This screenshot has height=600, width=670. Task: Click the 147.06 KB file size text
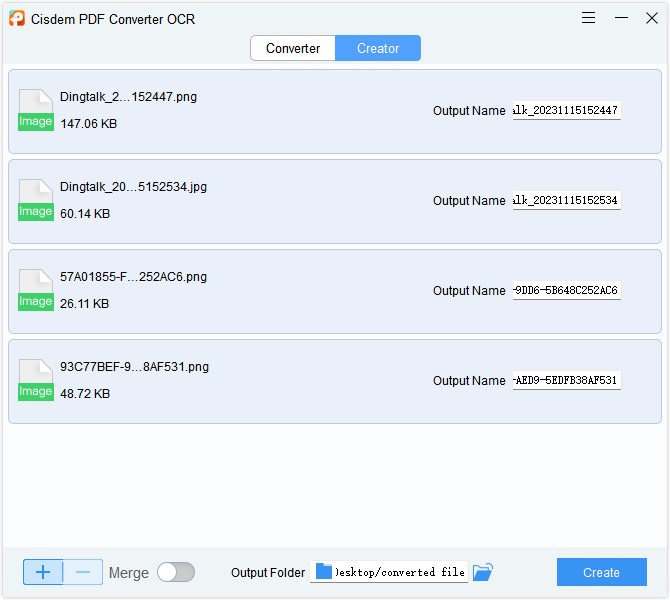pyautogui.click(x=88, y=124)
